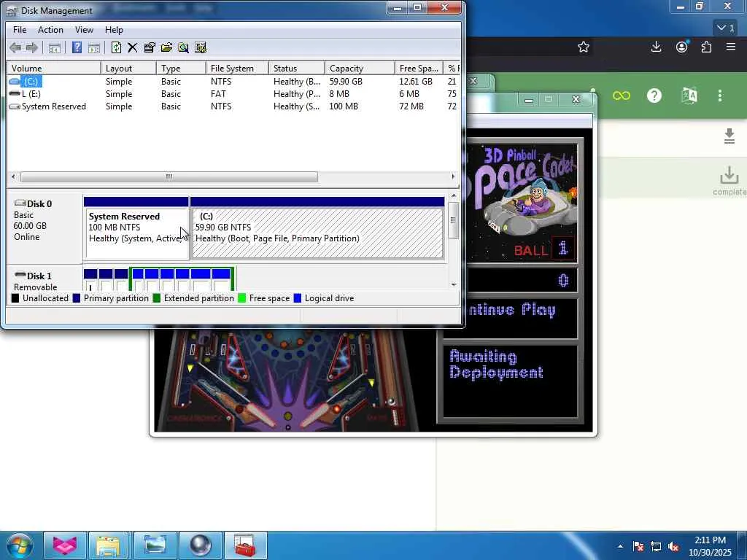Click volume list horizontal scrollbar right arrow

pos(452,176)
